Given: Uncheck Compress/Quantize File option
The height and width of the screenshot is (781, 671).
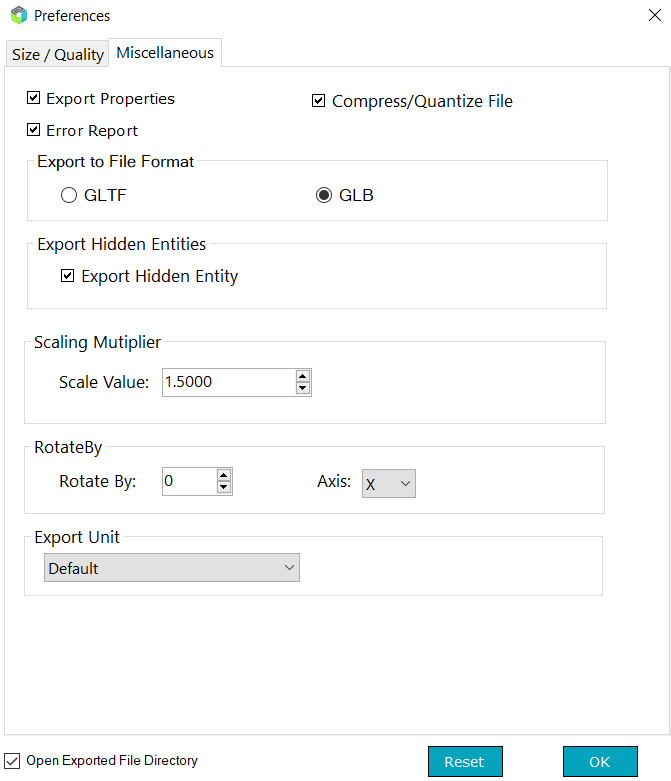Looking at the screenshot, I should click(x=319, y=100).
